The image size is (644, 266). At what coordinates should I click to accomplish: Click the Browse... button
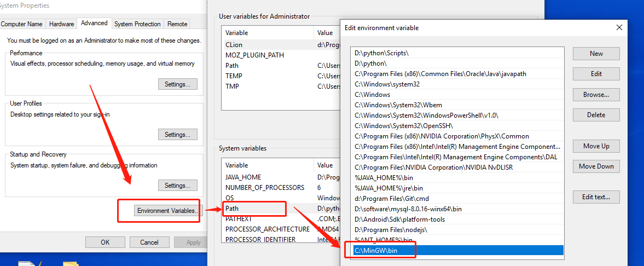(x=596, y=95)
